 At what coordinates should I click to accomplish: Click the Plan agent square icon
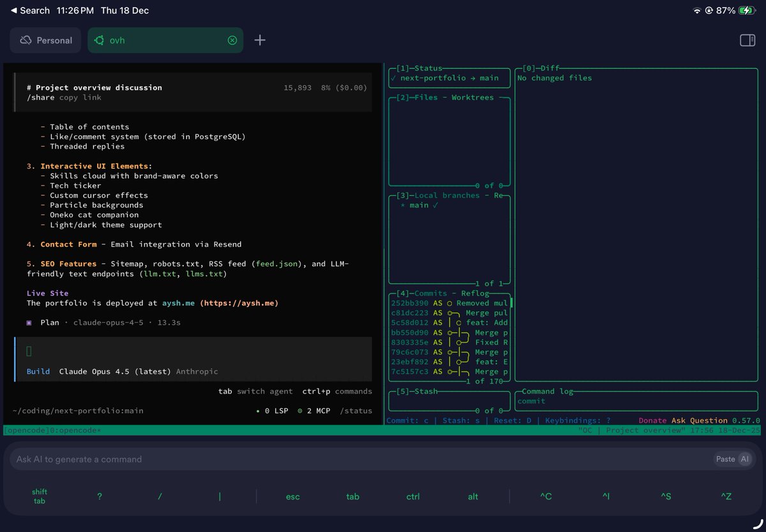pyautogui.click(x=29, y=323)
